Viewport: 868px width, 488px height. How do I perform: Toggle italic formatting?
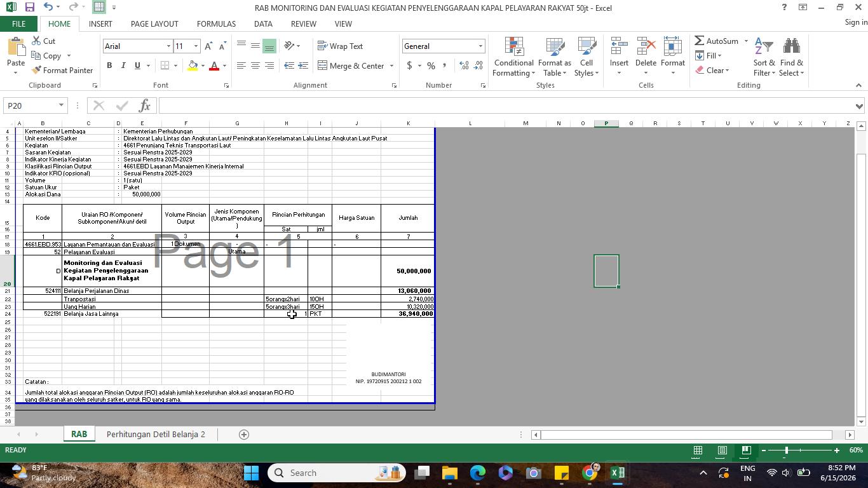tap(123, 65)
